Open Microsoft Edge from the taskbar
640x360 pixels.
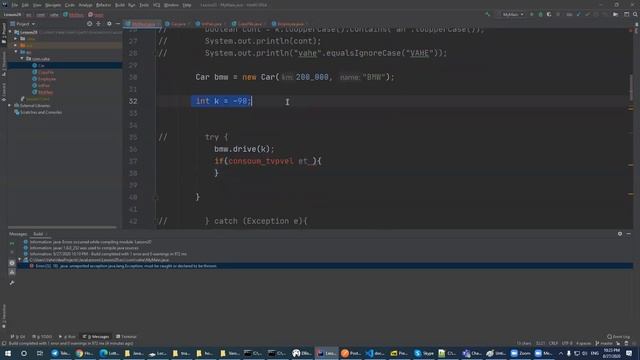[x=109, y=353]
